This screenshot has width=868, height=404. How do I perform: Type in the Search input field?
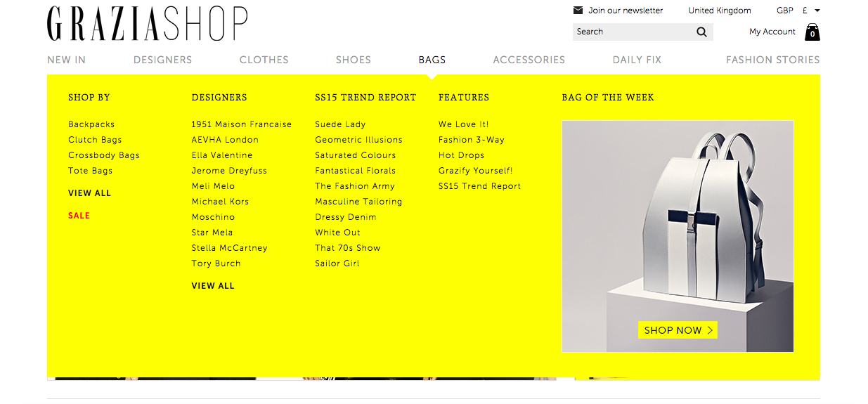pos(631,32)
